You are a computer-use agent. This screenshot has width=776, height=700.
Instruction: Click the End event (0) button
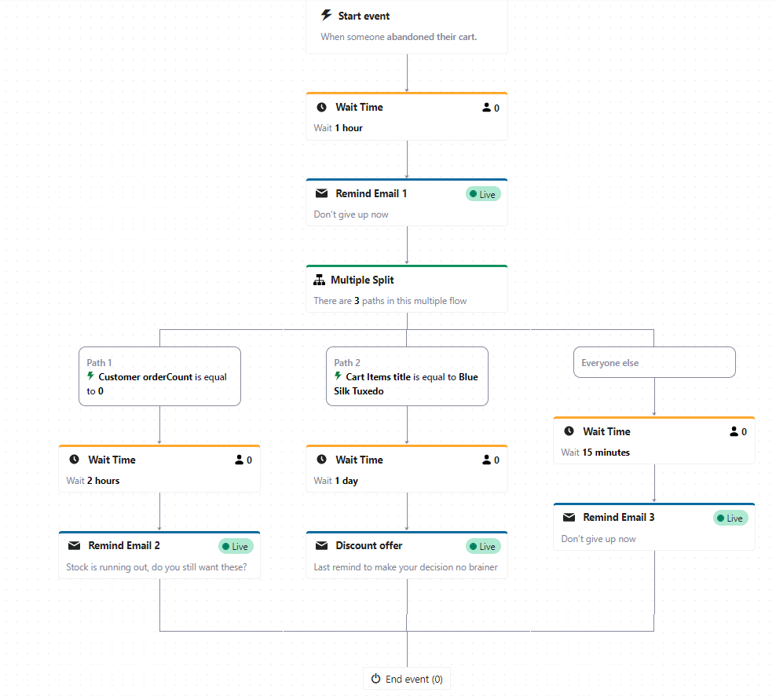coord(407,679)
